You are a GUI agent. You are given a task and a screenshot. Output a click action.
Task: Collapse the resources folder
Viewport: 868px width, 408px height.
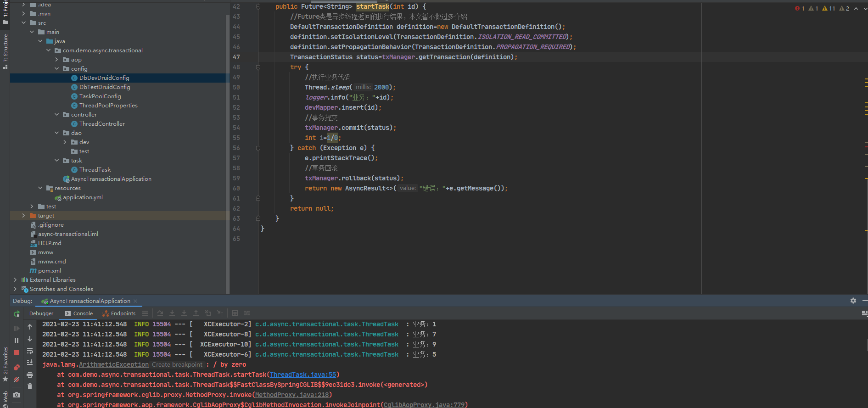click(x=40, y=188)
